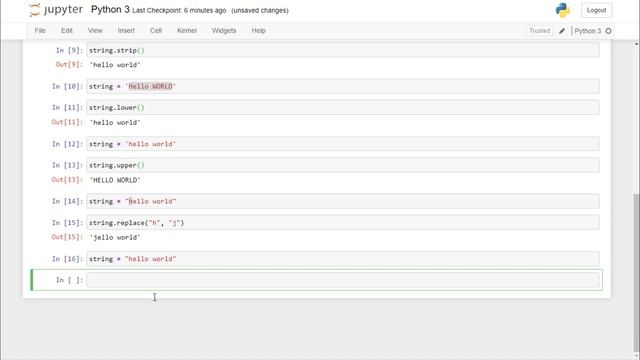
Task: Open the Insert menu
Action: click(126, 31)
